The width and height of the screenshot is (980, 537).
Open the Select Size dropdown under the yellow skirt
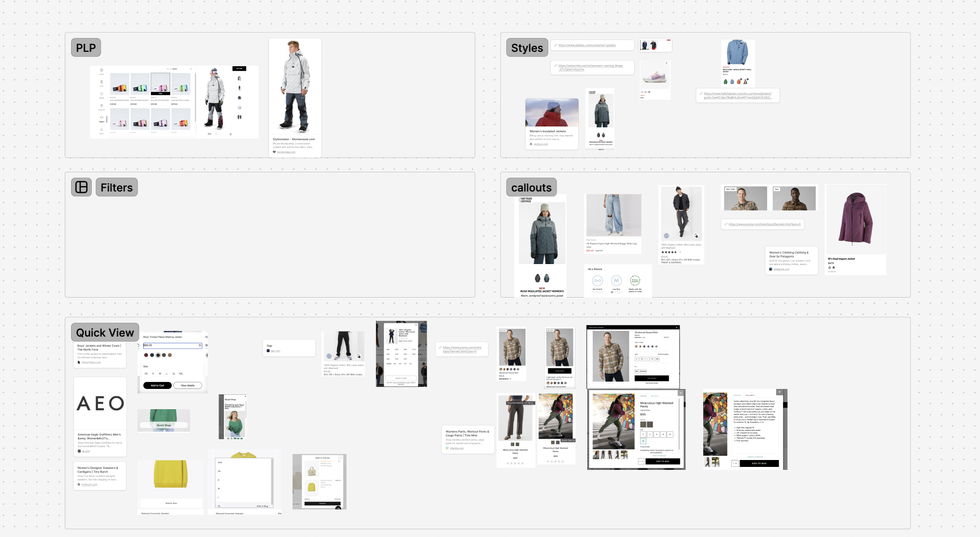click(171, 503)
